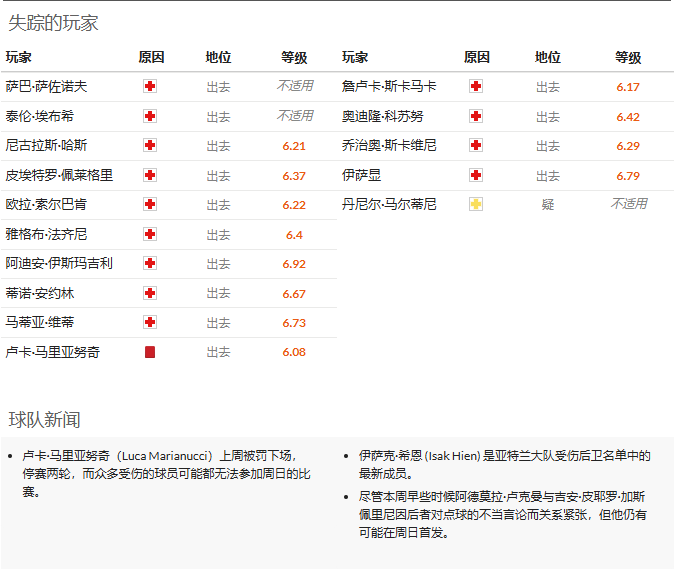
Task: Click right table 地位 column header
Action: coord(548,58)
